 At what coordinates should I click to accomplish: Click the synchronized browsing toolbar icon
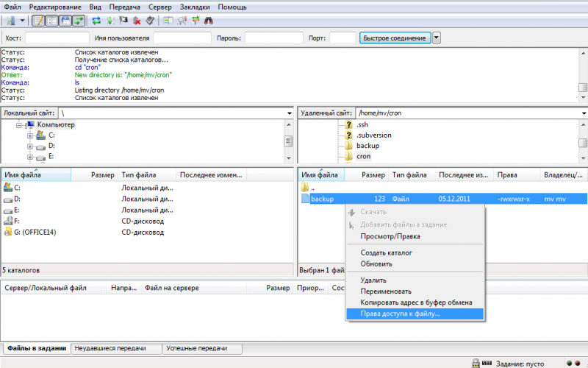(195, 21)
